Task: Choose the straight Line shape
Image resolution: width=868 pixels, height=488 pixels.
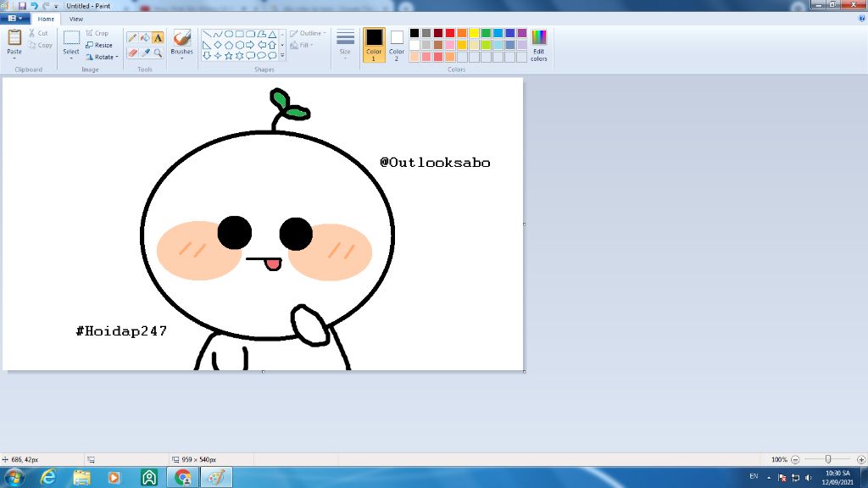Action: click(x=207, y=34)
